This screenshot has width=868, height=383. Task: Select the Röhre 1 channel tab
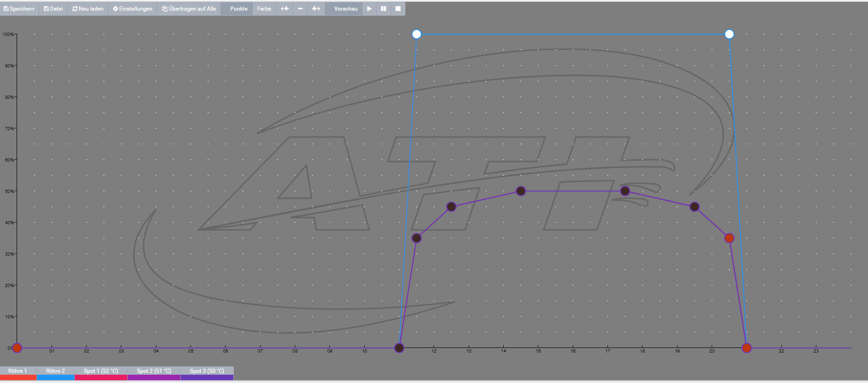pos(18,371)
